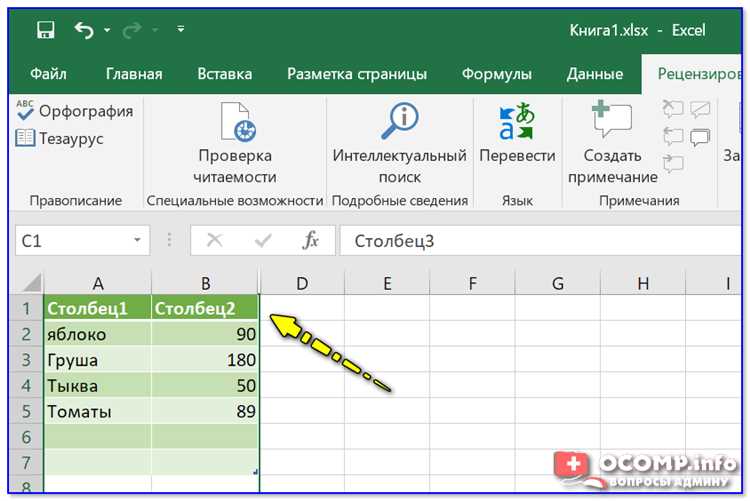Undo the last action
The image size is (750, 501).
tap(84, 30)
